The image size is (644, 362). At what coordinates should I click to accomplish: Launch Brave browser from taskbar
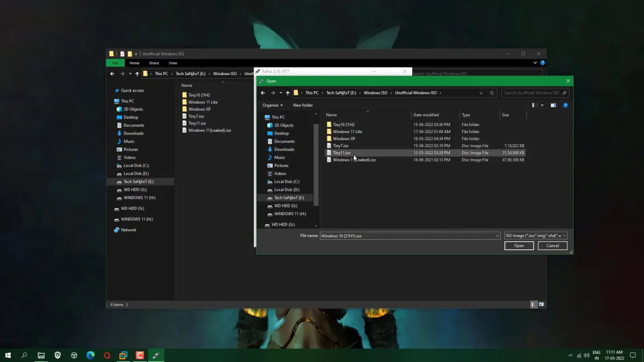point(57,355)
